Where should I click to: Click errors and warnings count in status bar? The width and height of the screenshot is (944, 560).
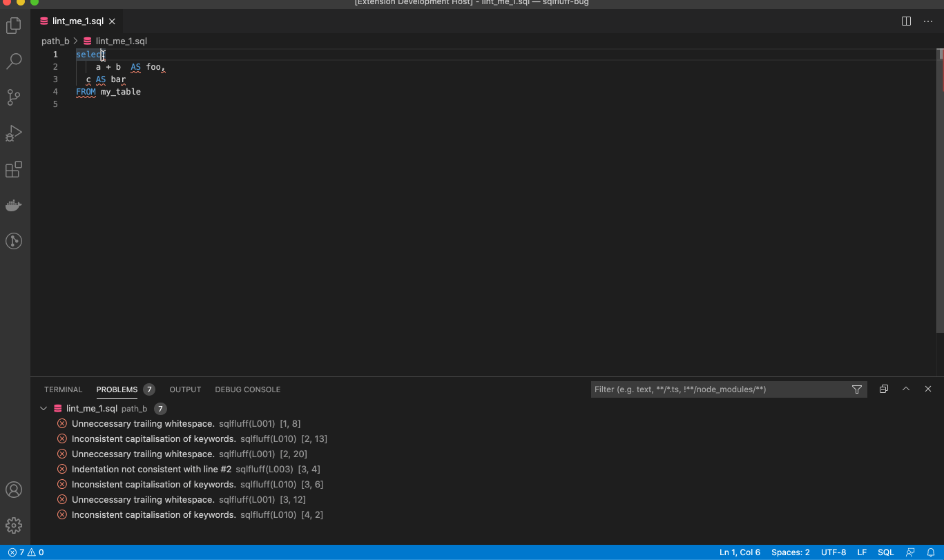click(26, 552)
